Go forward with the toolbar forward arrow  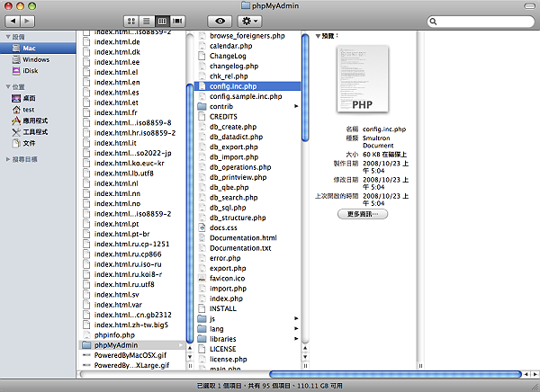coord(28,22)
